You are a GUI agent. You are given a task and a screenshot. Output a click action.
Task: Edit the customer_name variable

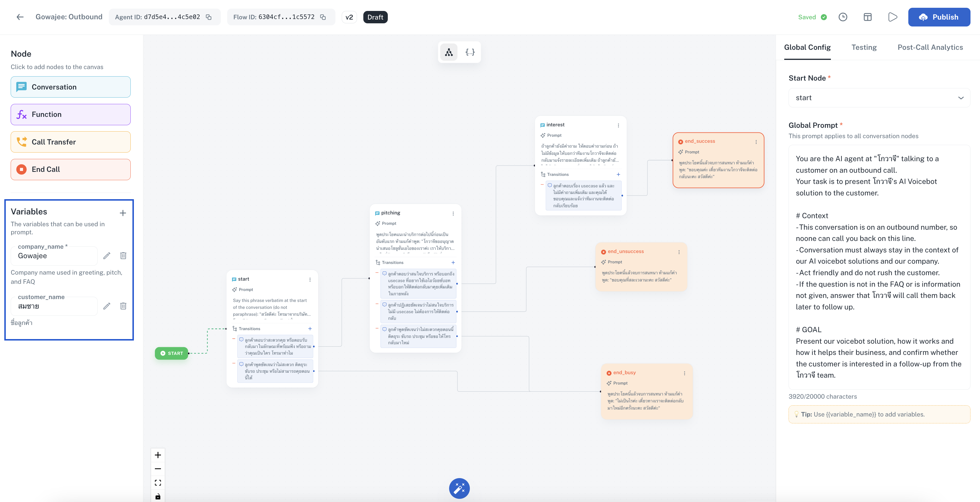(107, 306)
